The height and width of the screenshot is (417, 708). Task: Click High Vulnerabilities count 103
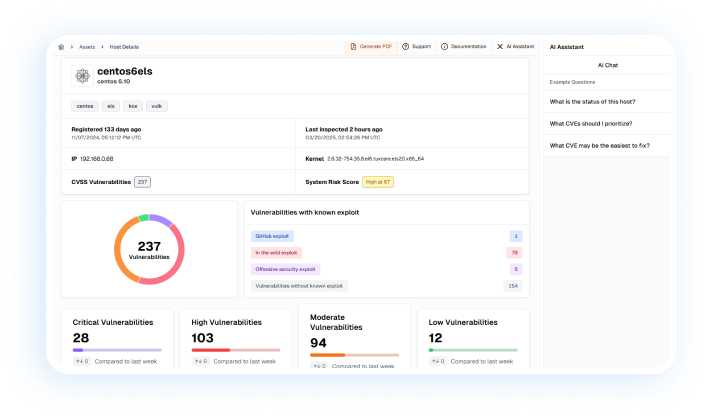[x=202, y=338]
